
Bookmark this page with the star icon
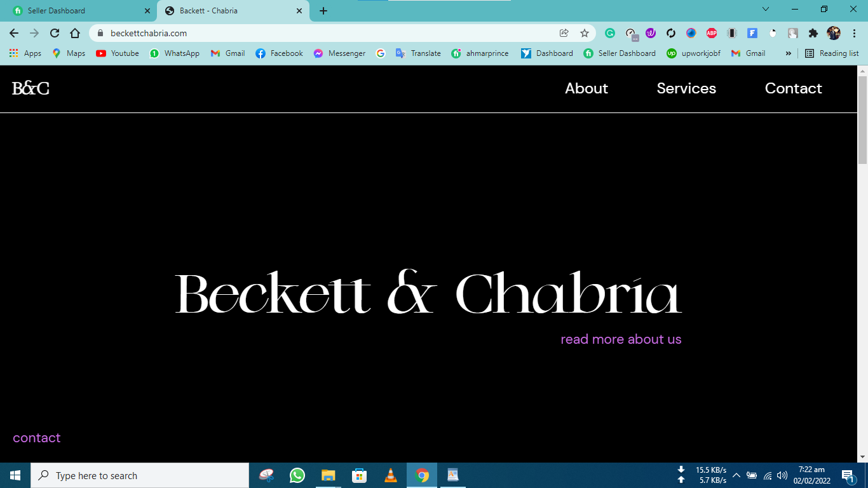[x=585, y=33]
